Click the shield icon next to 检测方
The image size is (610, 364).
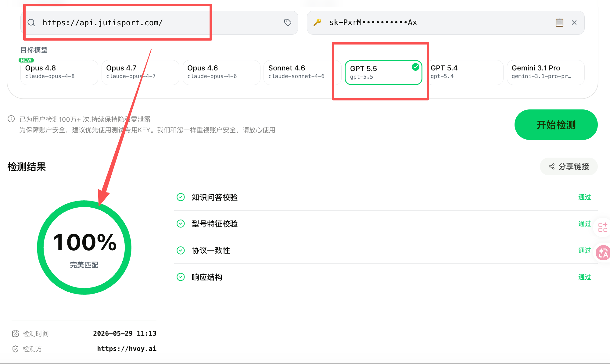tap(16, 349)
